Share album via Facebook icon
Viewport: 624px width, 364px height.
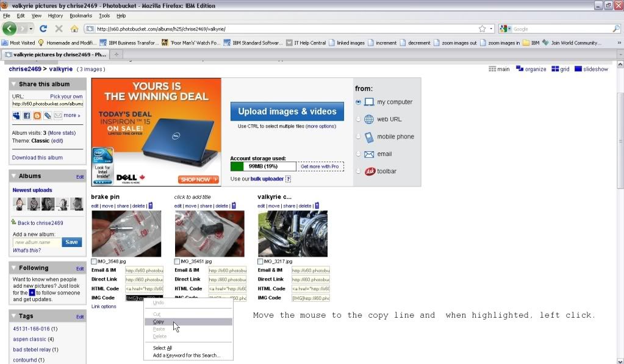[x=27, y=115]
